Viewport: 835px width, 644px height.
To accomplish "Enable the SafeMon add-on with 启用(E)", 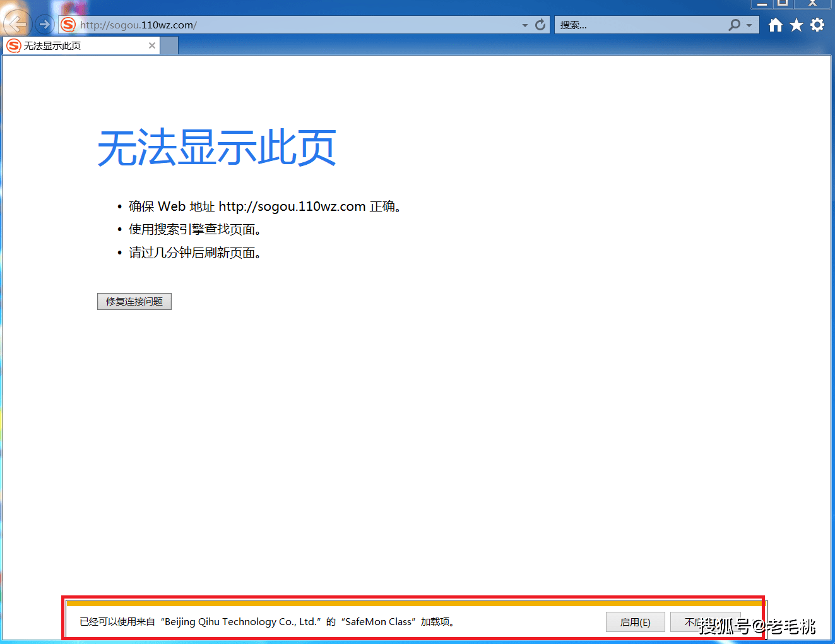I will 635,622.
